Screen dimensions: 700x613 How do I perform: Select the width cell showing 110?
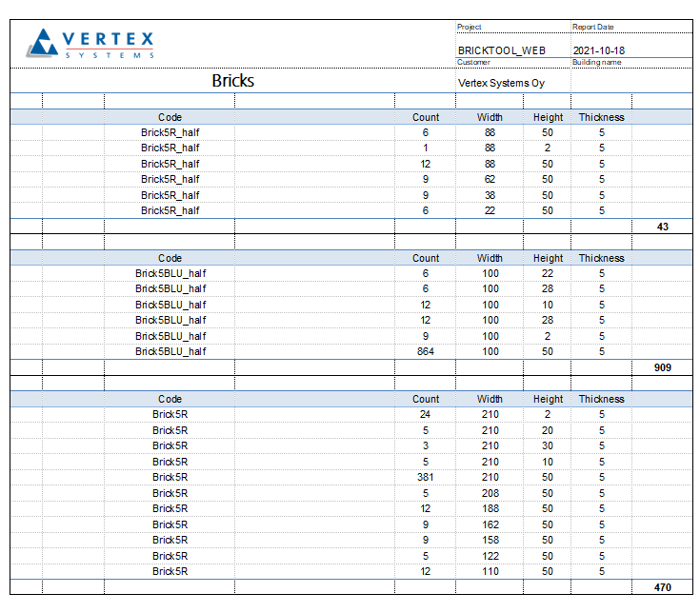click(x=490, y=571)
